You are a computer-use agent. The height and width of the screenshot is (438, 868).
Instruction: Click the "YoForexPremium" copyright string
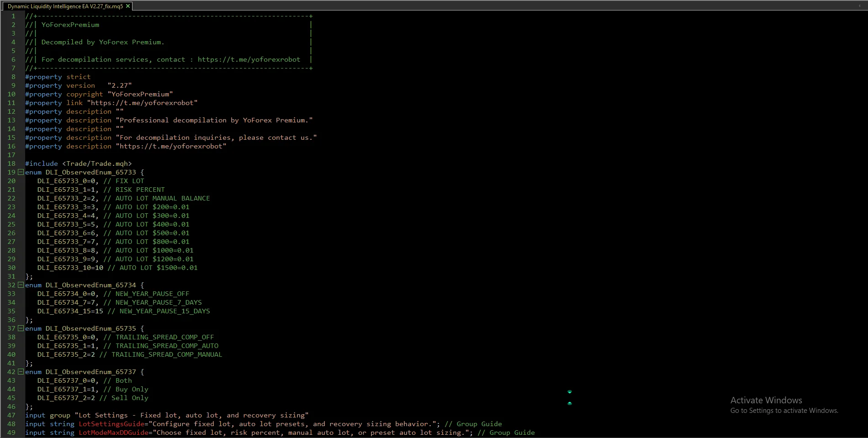pyautogui.click(x=140, y=94)
